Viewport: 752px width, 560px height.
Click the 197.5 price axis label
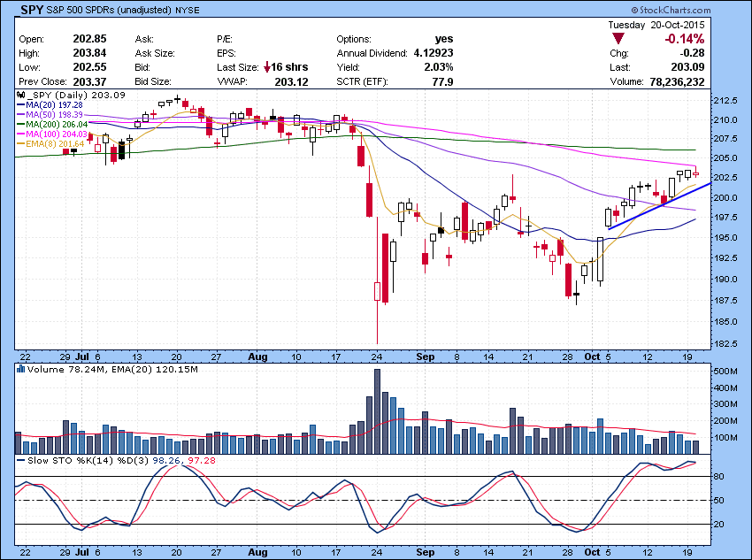(725, 218)
